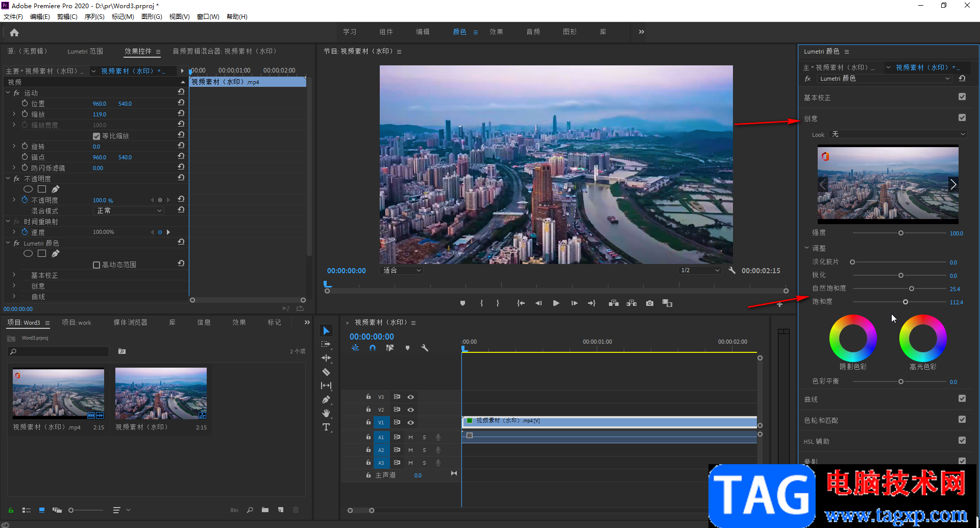Mute audio track A1
980x528 pixels.
pos(410,438)
